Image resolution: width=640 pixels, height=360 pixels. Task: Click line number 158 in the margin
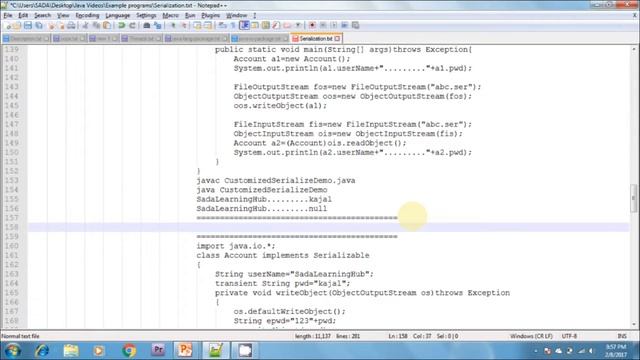12,227
